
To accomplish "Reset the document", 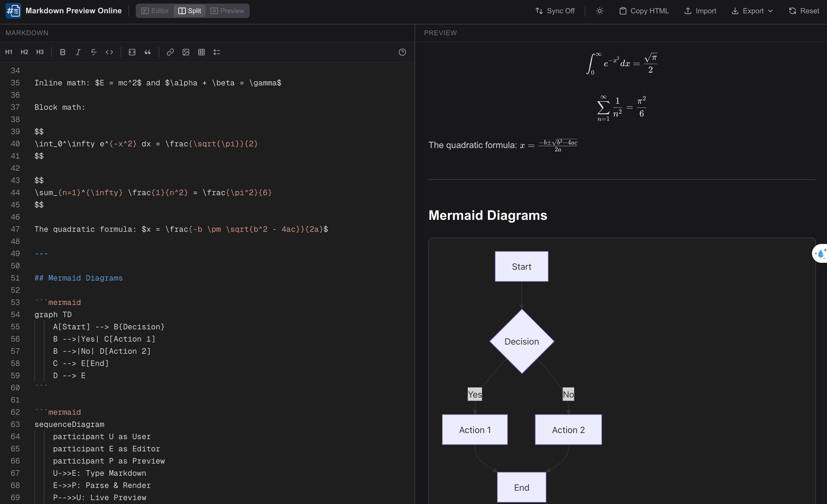I will 803,11.
